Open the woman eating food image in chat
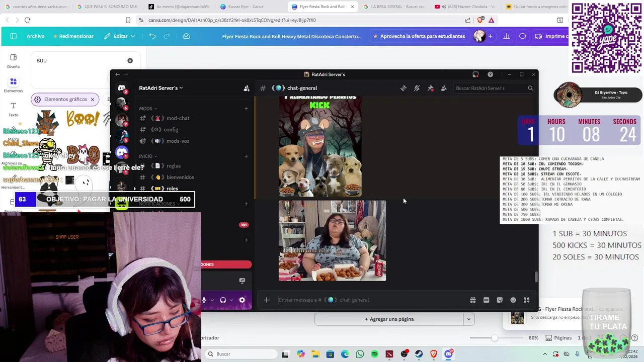The height and width of the screenshot is (362, 644). (333, 240)
